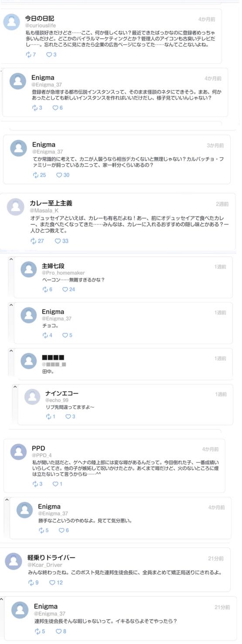The height and width of the screenshot is (644, 242).
Task: Click ナインエコー's profile avatar
Action: click(x=32, y=396)
